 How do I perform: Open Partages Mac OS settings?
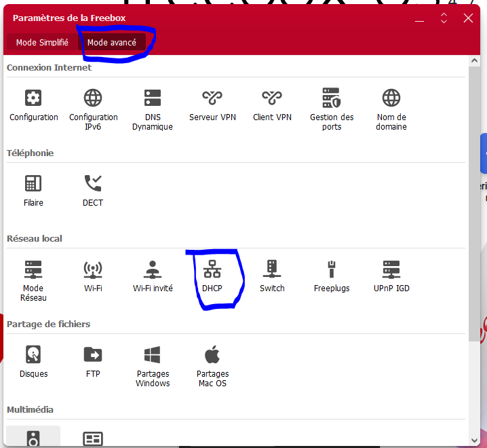(x=212, y=367)
